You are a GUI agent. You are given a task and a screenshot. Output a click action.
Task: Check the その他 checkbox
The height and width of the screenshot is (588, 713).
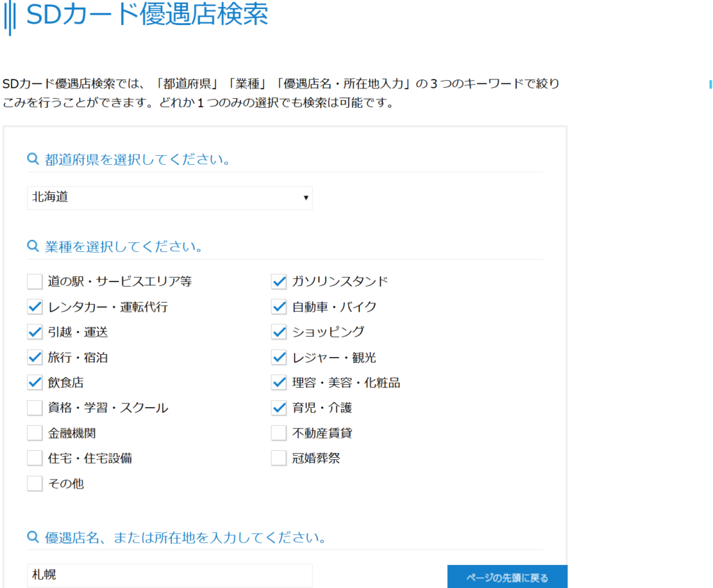click(x=35, y=483)
